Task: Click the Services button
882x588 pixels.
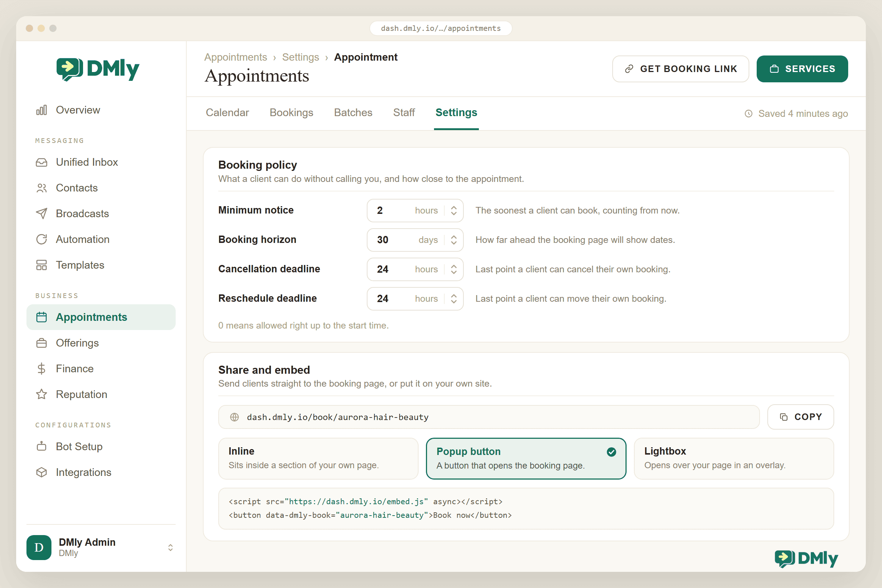Action: pyautogui.click(x=802, y=69)
